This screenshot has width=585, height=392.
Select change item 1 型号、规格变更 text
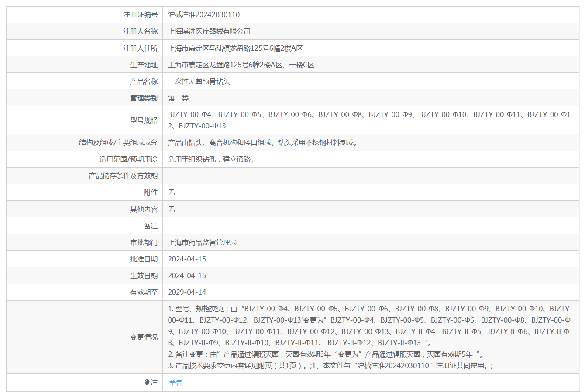370,326
